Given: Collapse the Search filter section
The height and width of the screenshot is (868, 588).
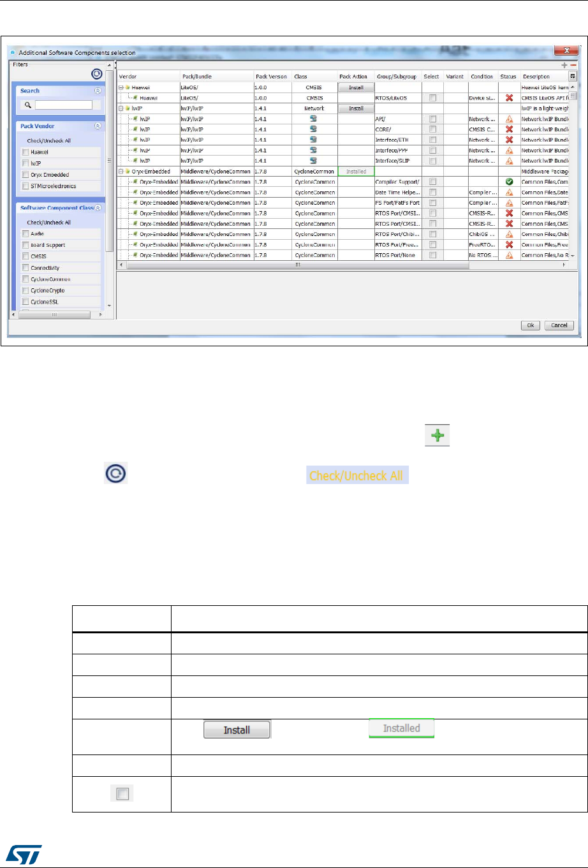Looking at the screenshot, I should (98, 91).
